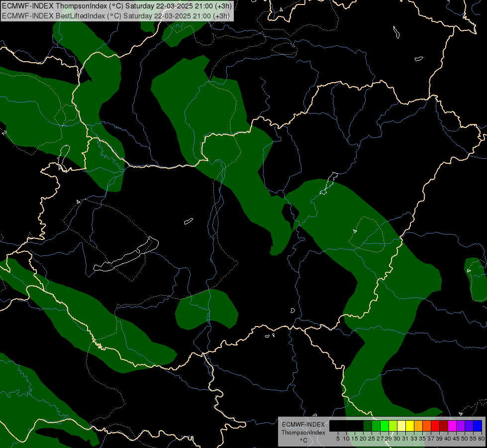Click the dark green 20–25 legend swatch

tap(368, 426)
